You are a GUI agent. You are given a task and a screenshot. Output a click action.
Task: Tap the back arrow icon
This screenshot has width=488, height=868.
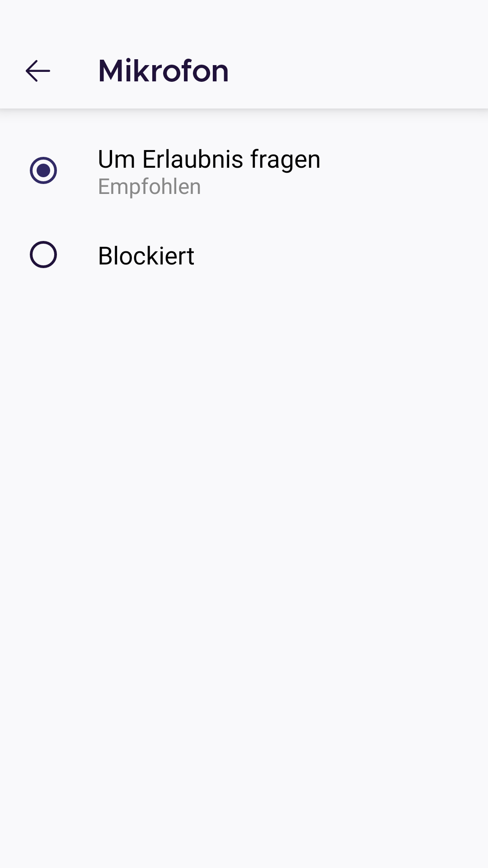38,71
